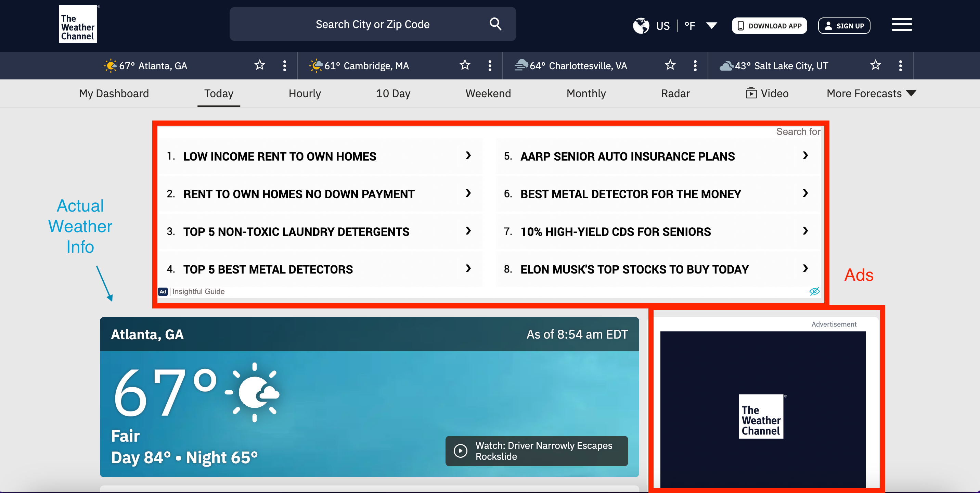Screen dimensions: 980x493
Task: Open the hamburger menu icon
Action: pos(902,24)
